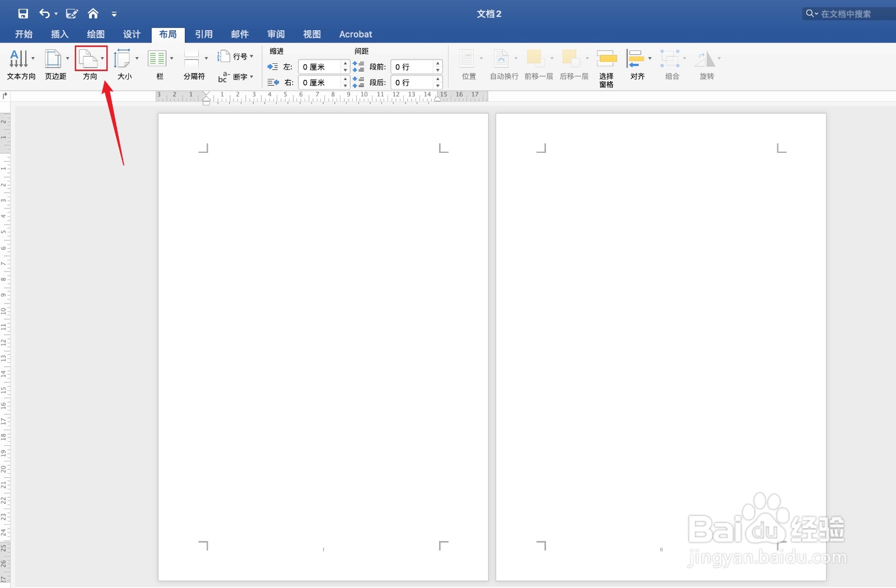Click the 段后 spacing after field
The image size is (896, 588).
point(412,82)
